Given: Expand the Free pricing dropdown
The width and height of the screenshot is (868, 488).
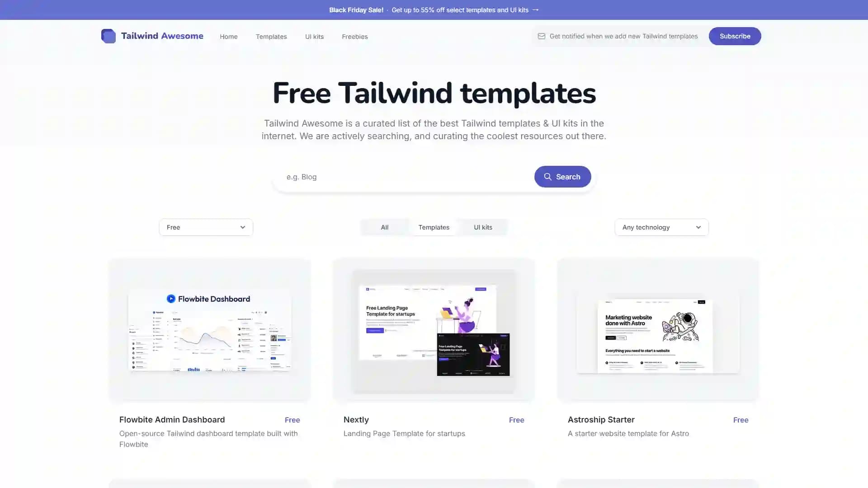Looking at the screenshot, I should pyautogui.click(x=206, y=227).
